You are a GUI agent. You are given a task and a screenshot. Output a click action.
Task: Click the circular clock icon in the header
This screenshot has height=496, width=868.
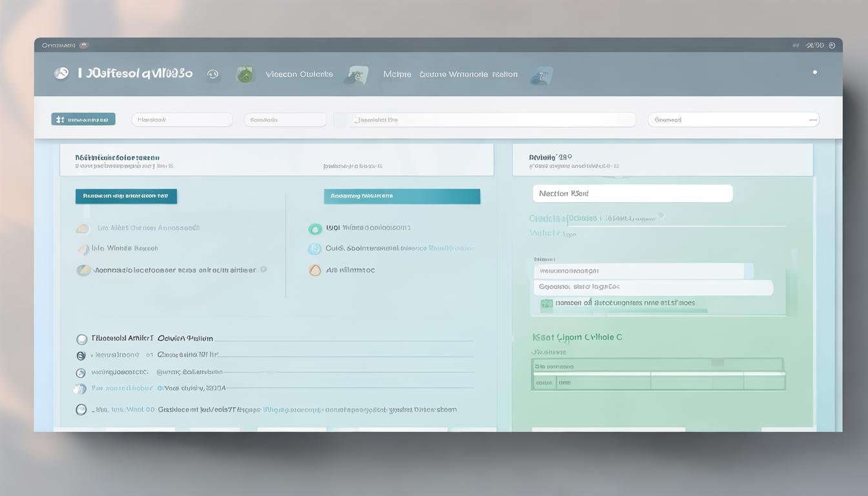point(212,74)
